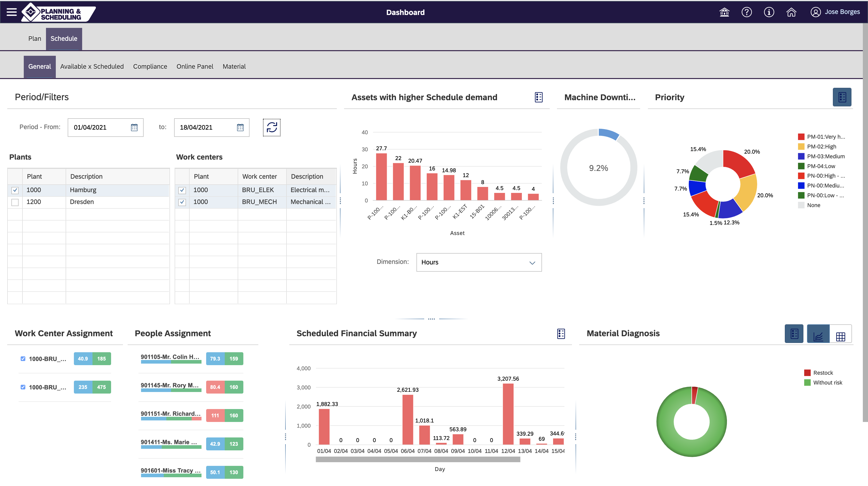
Task: Toggle legend on Scheduled Financial Summary
Action: click(x=561, y=333)
